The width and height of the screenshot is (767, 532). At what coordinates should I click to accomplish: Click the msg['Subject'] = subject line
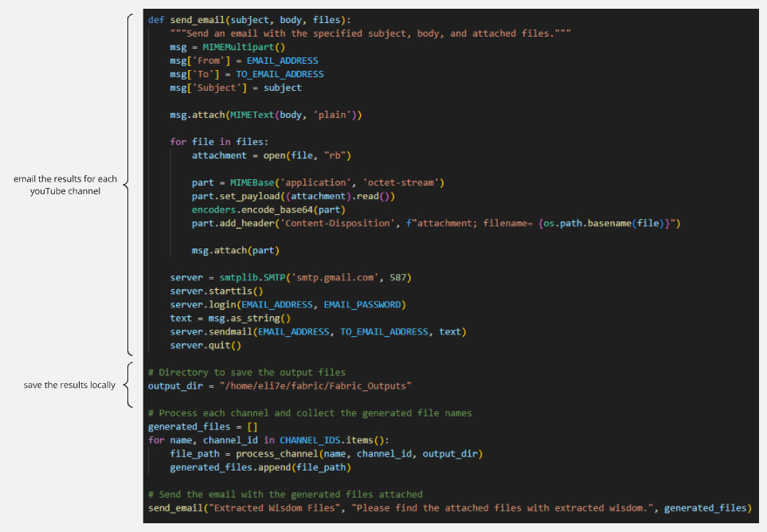236,88
